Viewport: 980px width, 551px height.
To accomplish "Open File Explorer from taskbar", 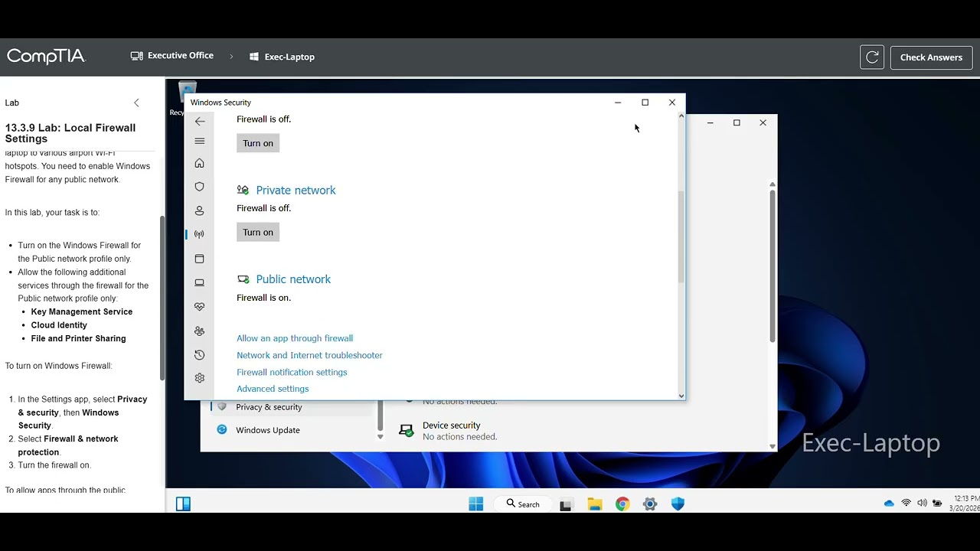I will [x=595, y=504].
